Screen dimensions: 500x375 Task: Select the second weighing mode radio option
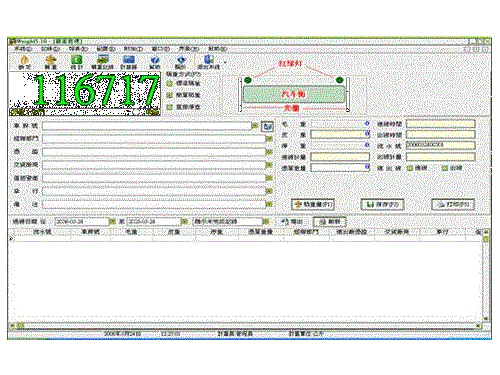pos(169,95)
